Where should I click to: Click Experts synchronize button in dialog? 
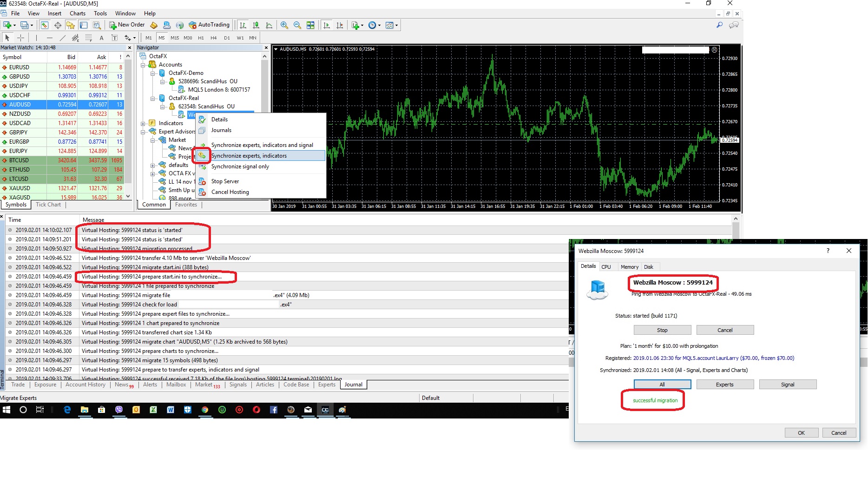724,385
